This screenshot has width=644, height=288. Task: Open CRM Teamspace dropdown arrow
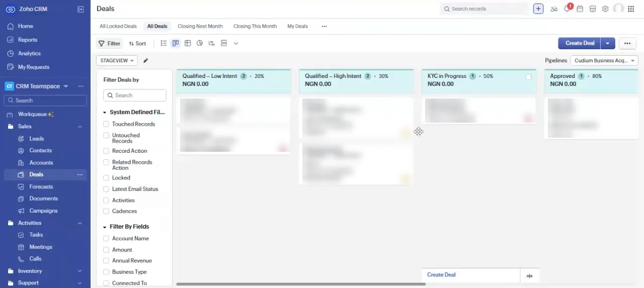(x=65, y=86)
